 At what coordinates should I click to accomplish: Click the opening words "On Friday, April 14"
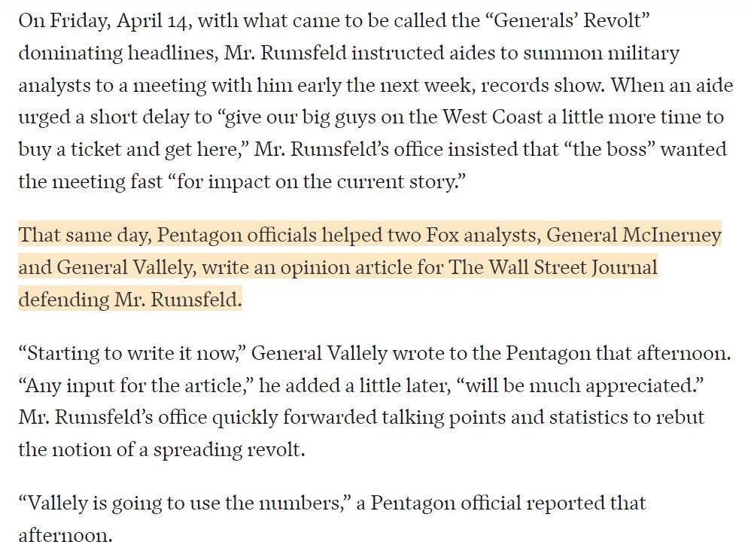106,20
